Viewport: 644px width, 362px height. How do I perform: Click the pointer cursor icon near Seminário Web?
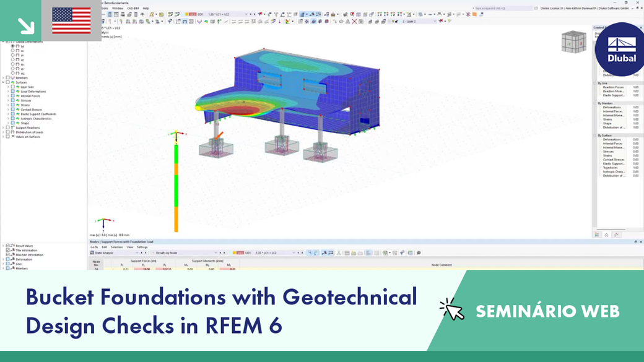click(x=452, y=309)
